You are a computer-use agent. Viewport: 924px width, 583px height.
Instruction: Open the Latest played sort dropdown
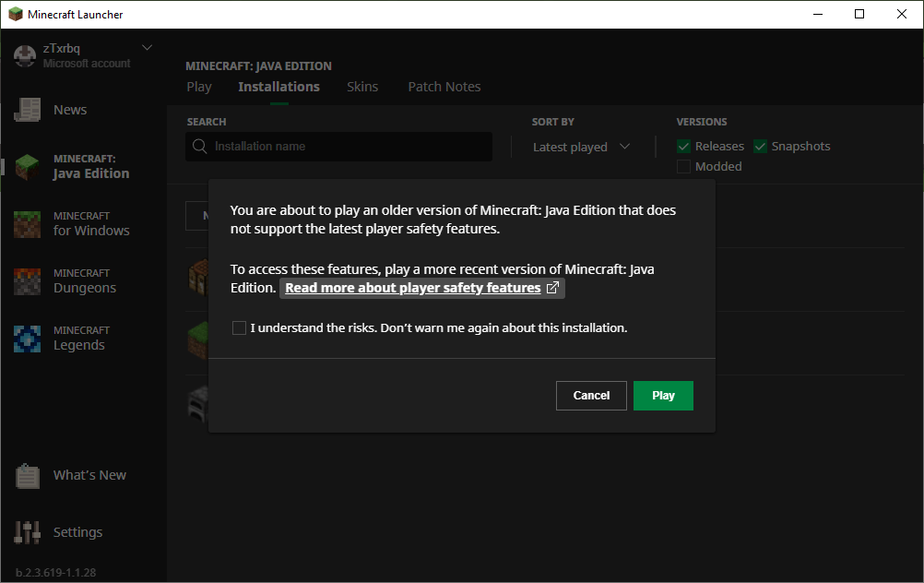pyautogui.click(x=582, y=147)
